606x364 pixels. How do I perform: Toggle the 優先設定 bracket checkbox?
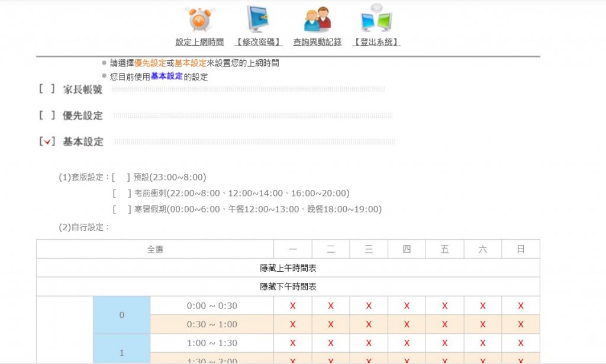47,115
